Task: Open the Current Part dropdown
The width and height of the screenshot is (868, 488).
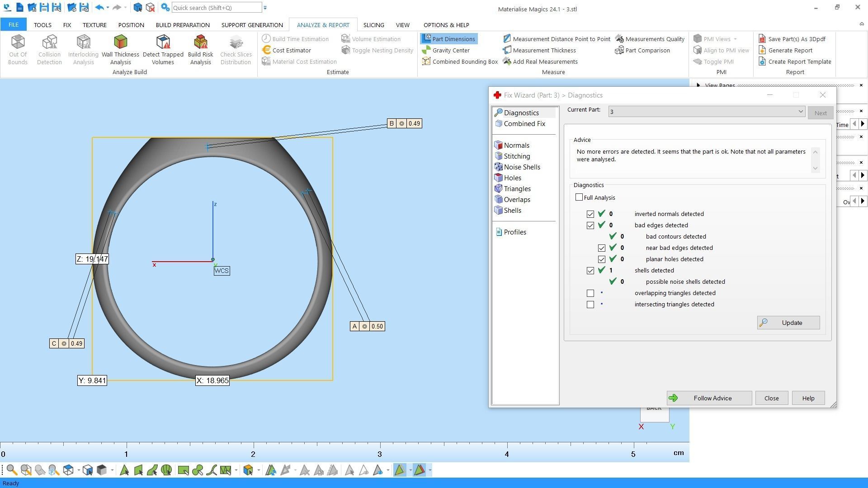Action: coord(800,112)
